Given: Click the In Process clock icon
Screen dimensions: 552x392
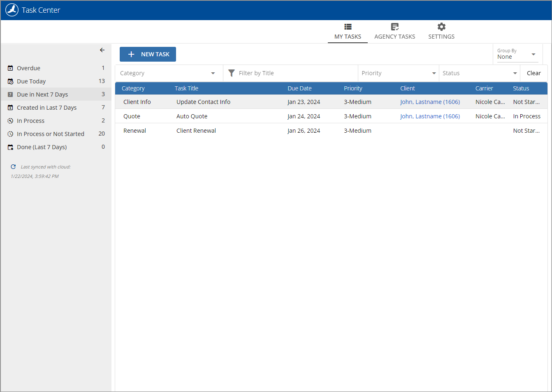Looking at the screenshot, I should 10,120.
